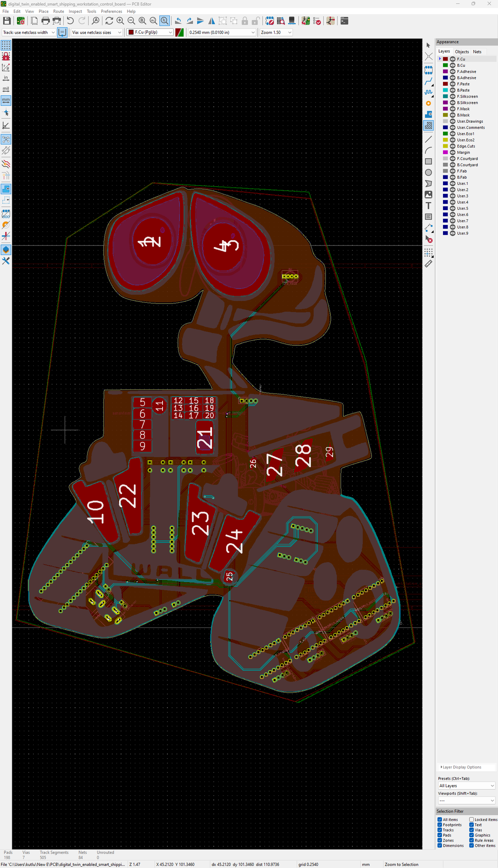
Task: Select the Draw circle tool
Action: tap(429, 173)
